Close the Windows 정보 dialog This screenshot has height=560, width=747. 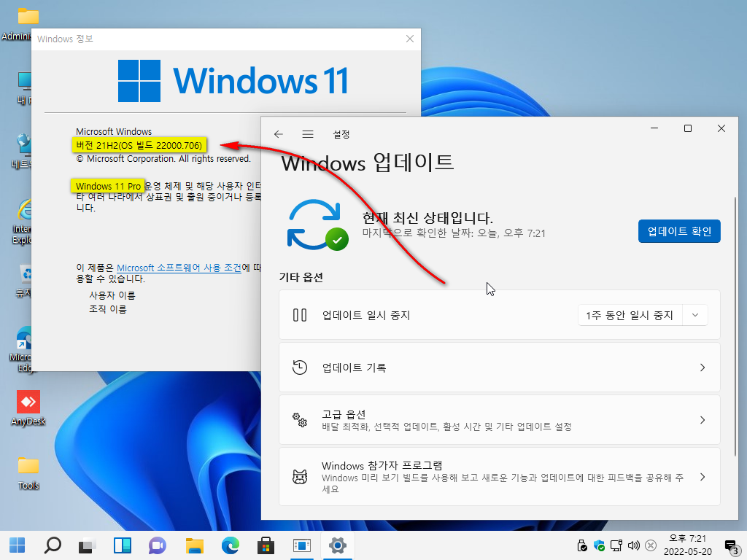(410, 39)
